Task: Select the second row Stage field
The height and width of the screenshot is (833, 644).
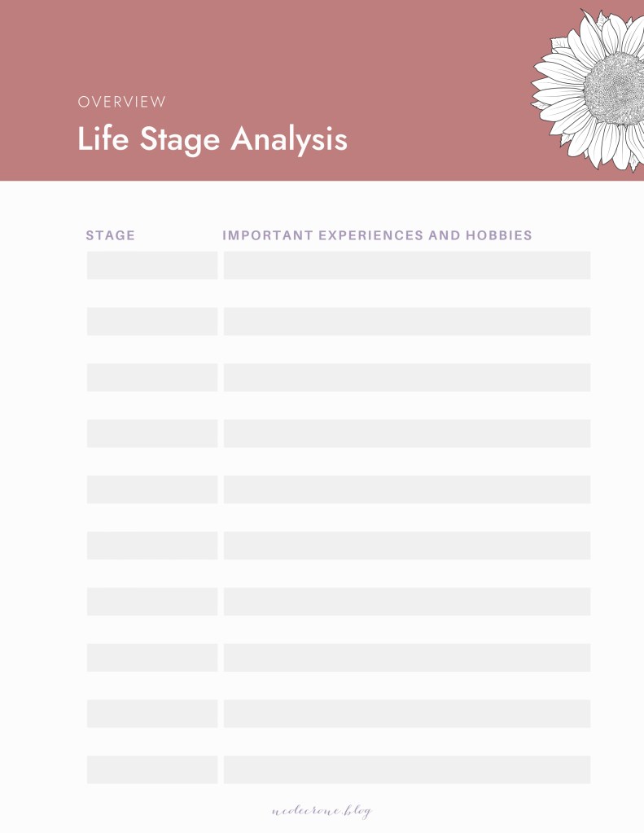Action: pyautogui.click(x=152, y=322)
